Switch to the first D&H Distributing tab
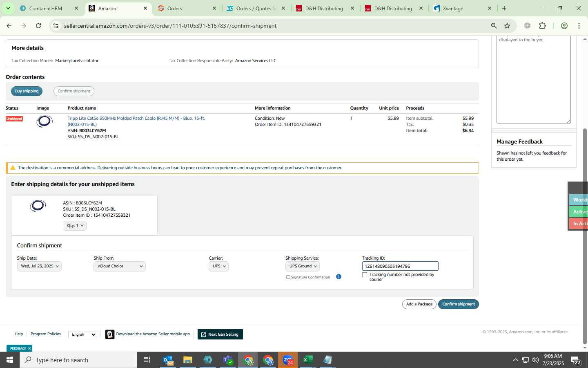This screenshot has width=588, height=368. click(325, 8)
